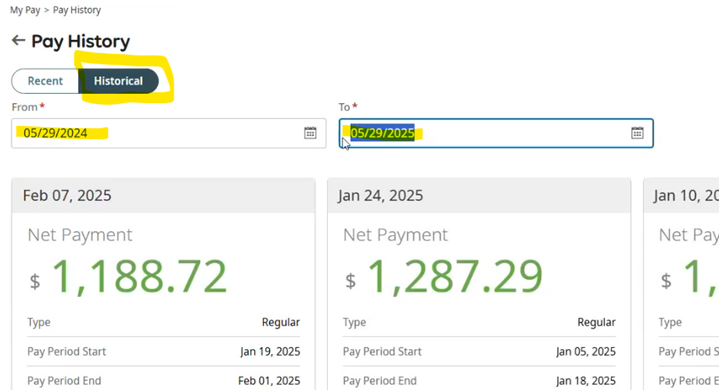
Task: Click Net Payment label in Jan 24 card
Action: point(395,235)
